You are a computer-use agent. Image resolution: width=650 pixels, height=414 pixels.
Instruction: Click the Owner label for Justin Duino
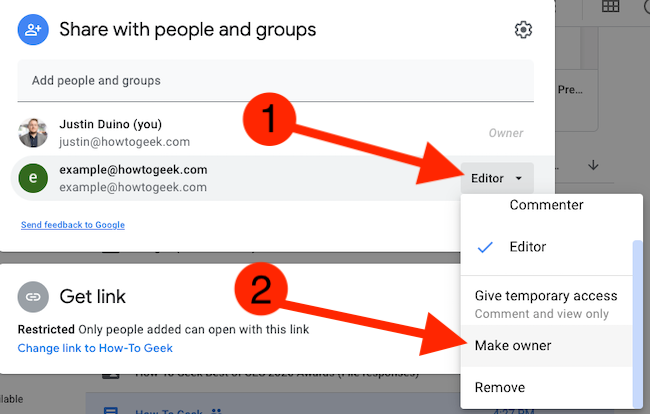(x=506, y=133)
